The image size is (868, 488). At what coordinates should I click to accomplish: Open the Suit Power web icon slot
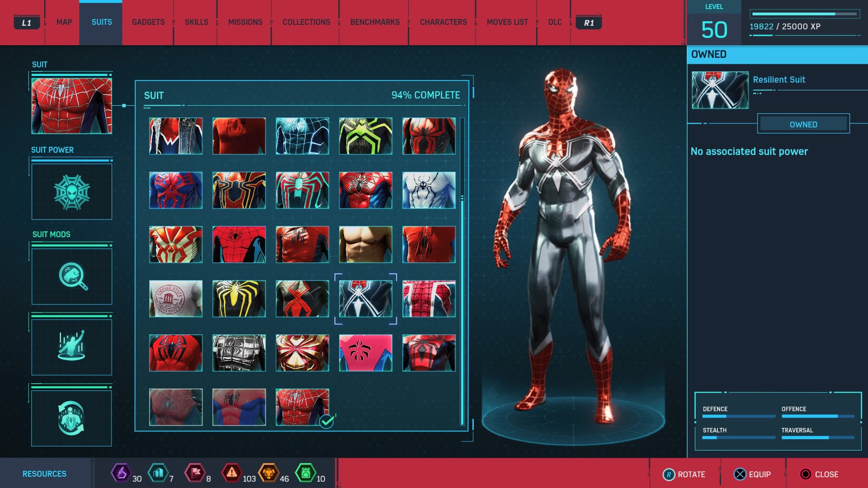(x=71, y=192)
